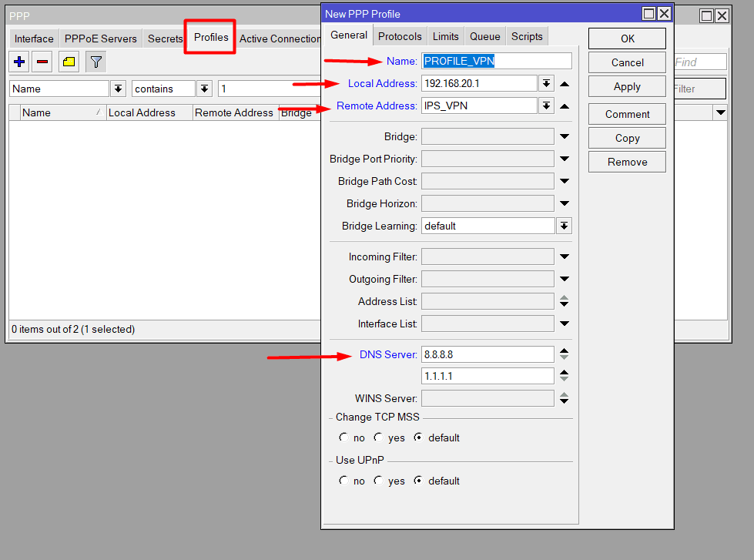
Task: Open the Scripts tab
Action: tap(528, 35)
